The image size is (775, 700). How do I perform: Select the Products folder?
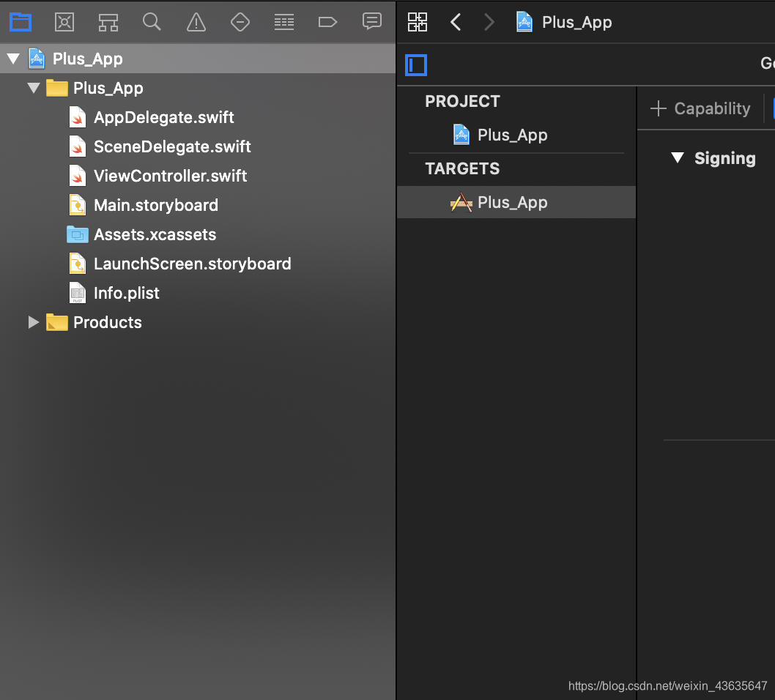click(x=108, y=323)
